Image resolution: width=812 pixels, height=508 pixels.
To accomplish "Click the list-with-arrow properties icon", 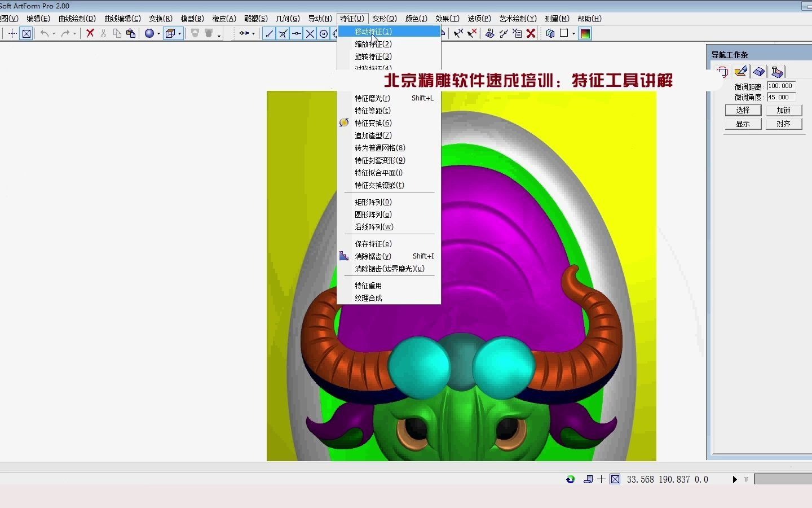I will [517, 33].
